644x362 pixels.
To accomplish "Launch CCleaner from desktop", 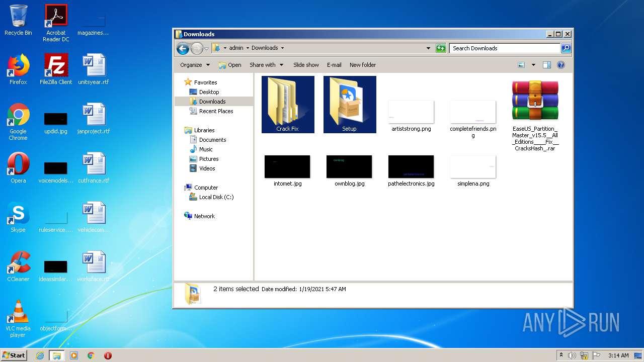I will pyautogui.click(x=18, y=266).
